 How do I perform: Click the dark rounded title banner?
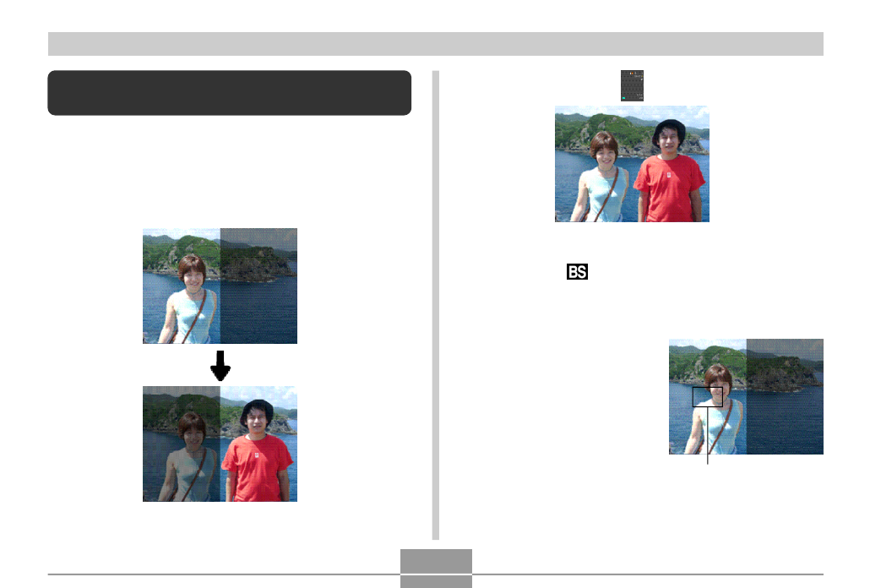coord(229,93)
